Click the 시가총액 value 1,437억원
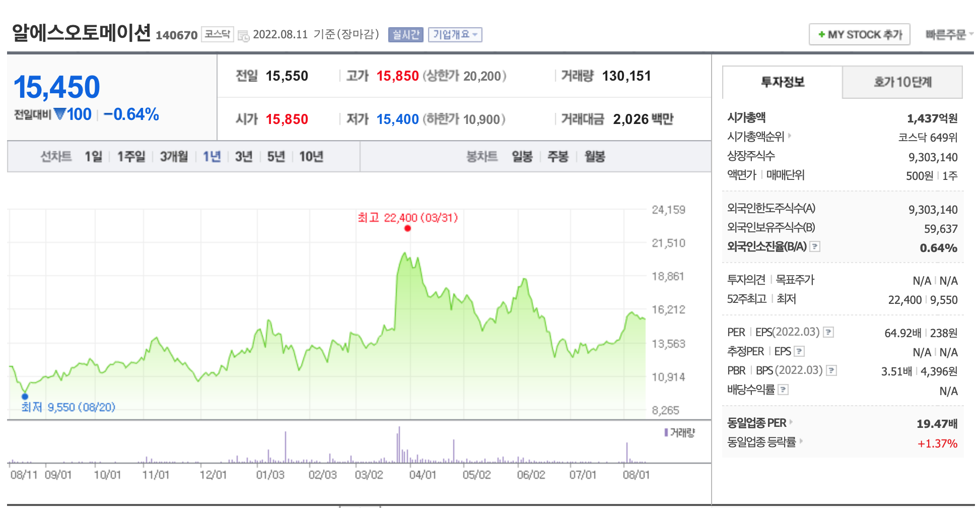Screen dimensions: 980x508 point(932,118)
